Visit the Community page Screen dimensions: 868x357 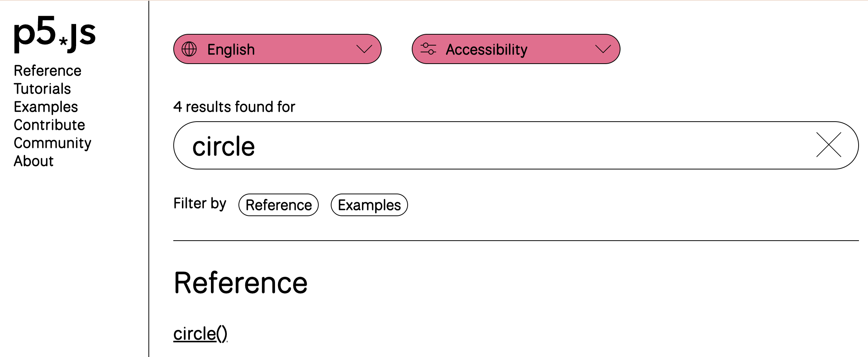[x=52, y=143]
